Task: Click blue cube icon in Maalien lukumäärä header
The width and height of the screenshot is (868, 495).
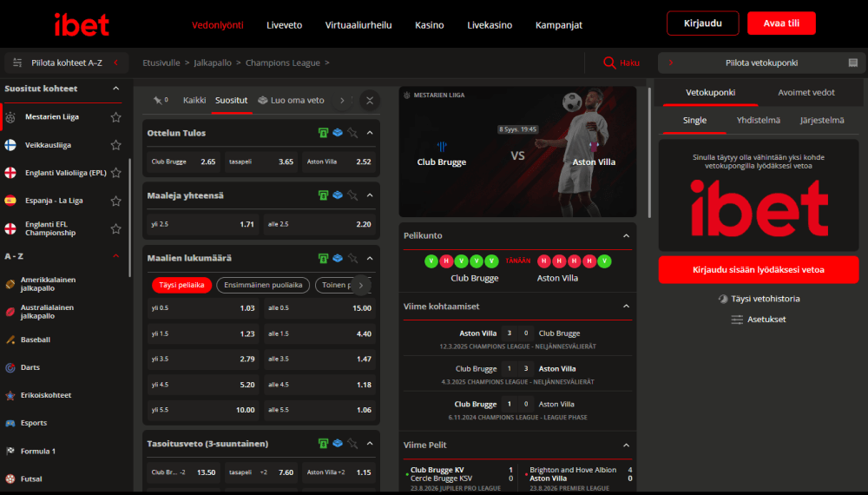Action: [x=338, y=258]
